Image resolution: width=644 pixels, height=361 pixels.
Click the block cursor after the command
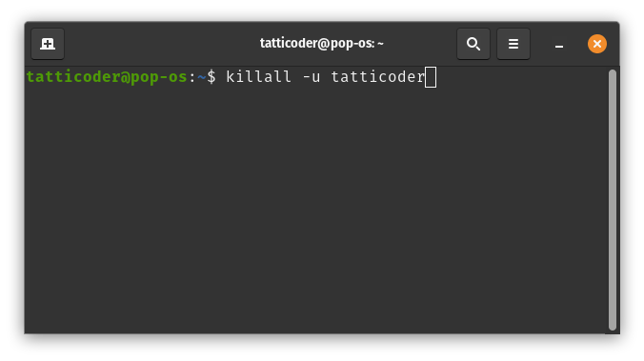[431, 77]
